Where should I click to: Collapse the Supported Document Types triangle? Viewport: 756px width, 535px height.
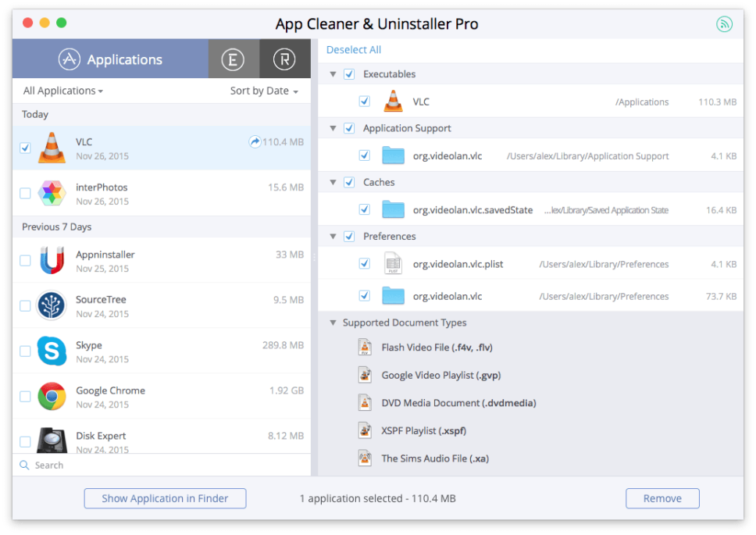point(333,323)
